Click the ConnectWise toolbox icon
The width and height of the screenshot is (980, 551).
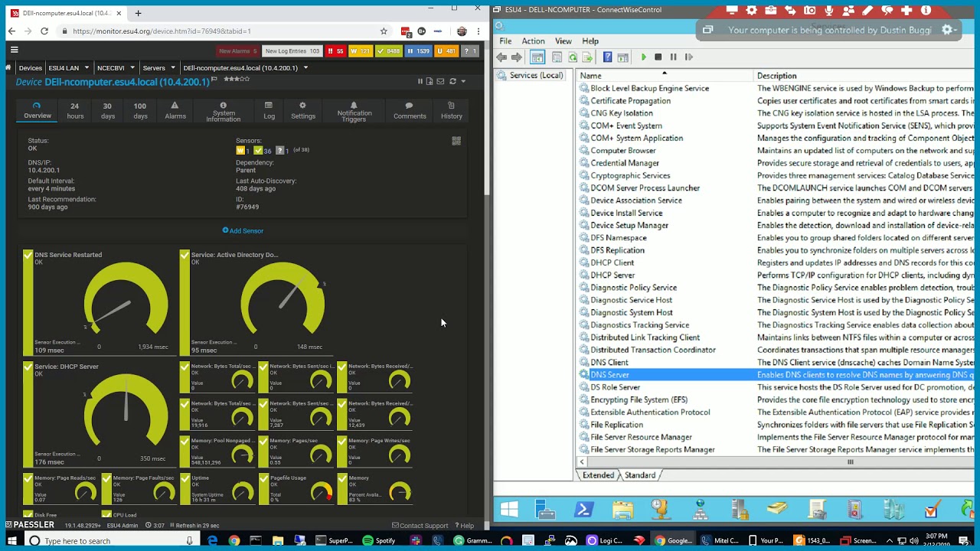coord(770,10)
